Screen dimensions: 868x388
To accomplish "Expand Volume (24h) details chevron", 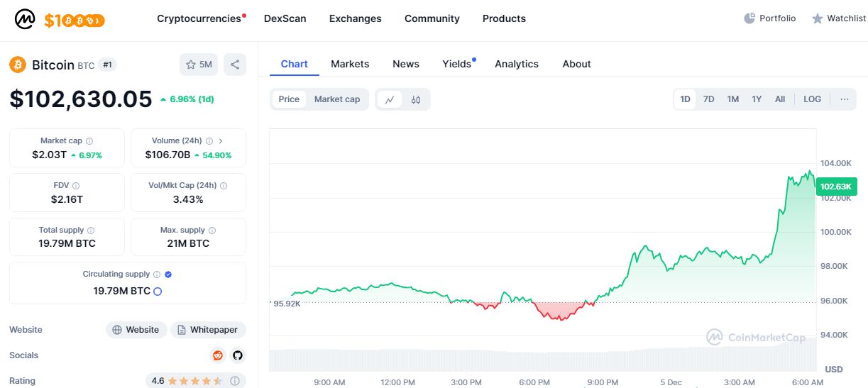I will click(221, 141).
